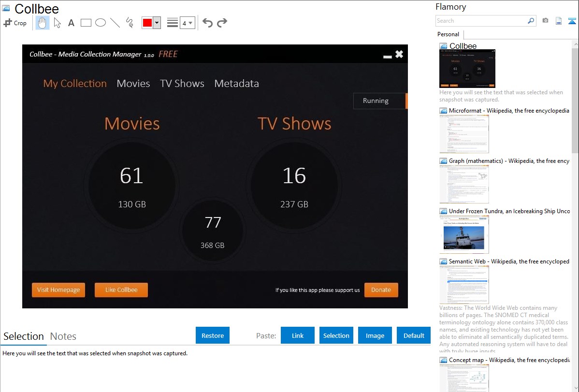Click the camera snapshot icon

(545, 21)
